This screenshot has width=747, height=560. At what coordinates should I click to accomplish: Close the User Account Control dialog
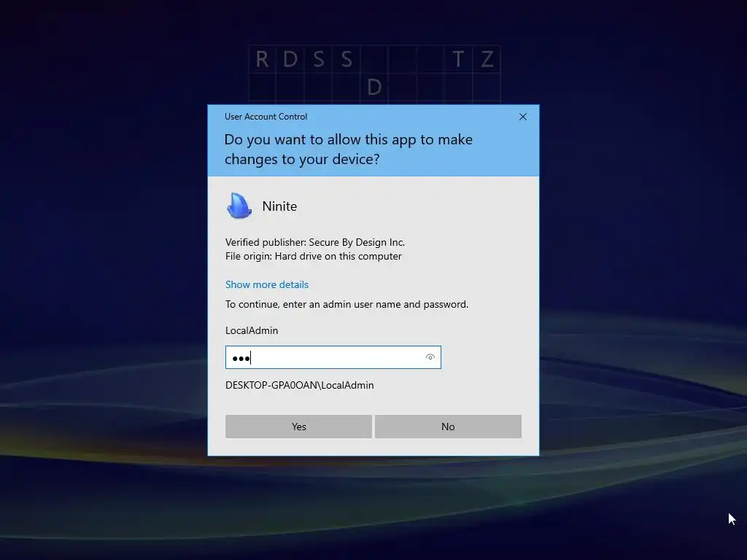[x=523, y=117]
